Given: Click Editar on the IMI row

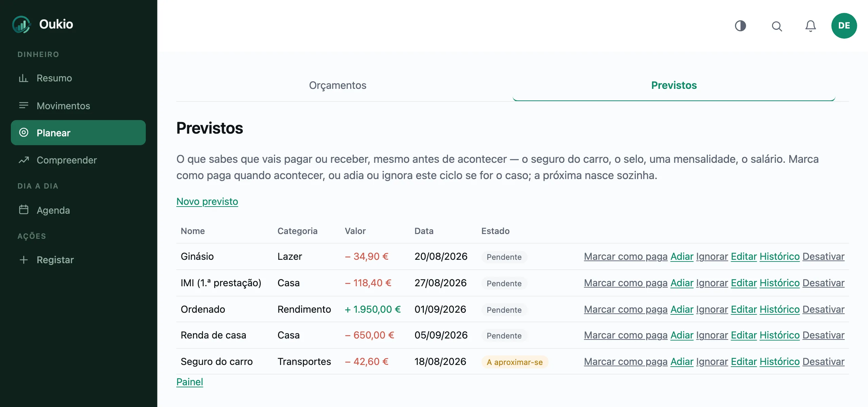Looking at the screenshot, I should [x=744, y=283].
